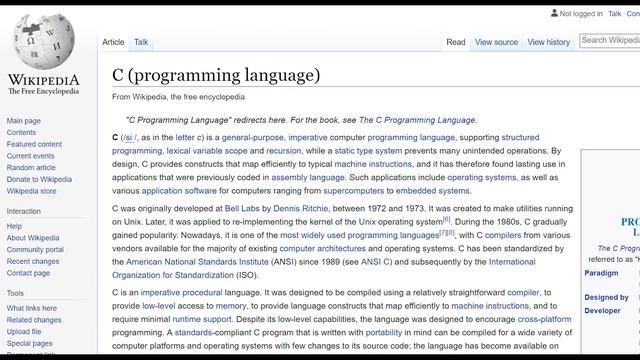This screenshot has height=360, width=640.
Task: Open the Contact page link
Action: click(x=28, y=273)
